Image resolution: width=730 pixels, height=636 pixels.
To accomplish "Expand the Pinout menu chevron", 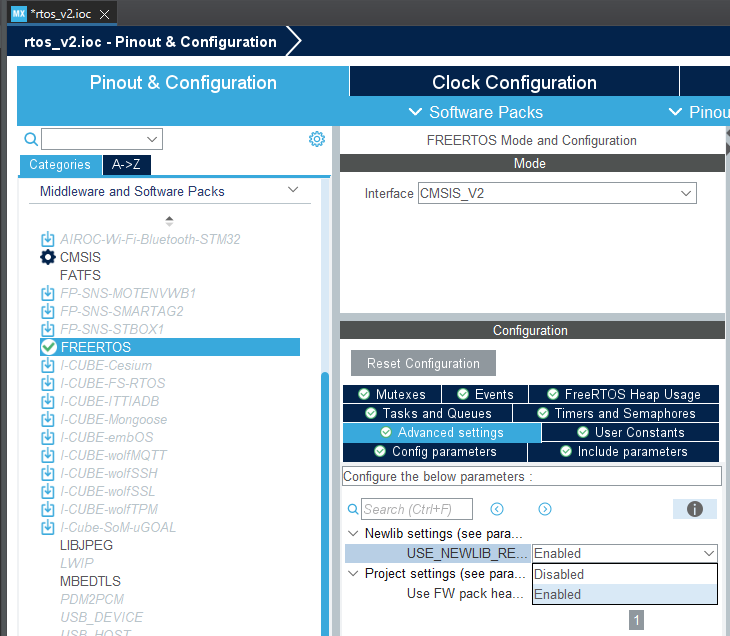I will click(x=675, y=112).
